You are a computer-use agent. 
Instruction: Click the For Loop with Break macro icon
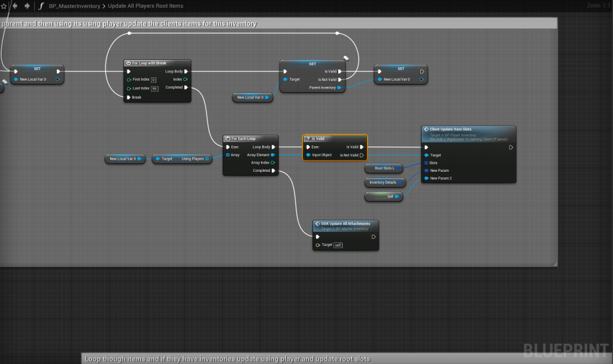pos(129,63)
